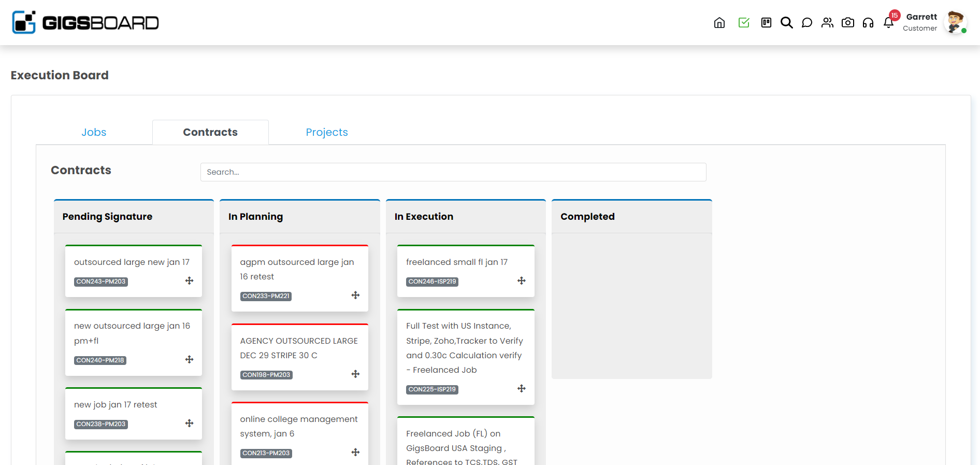The height and width of the screenshot is (465, 980).
Task: Click the camera icon in header
Action: 847,23
